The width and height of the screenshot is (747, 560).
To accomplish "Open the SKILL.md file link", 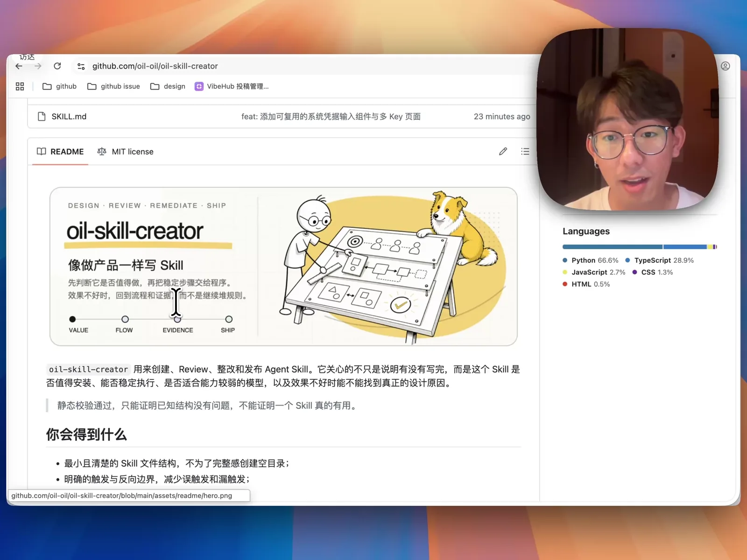I will [69, 117].
